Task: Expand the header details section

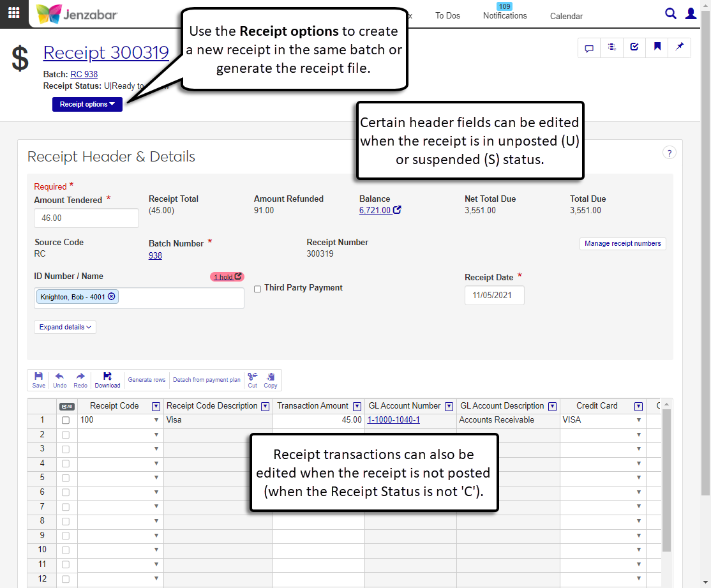Action: tap(65, 327)
